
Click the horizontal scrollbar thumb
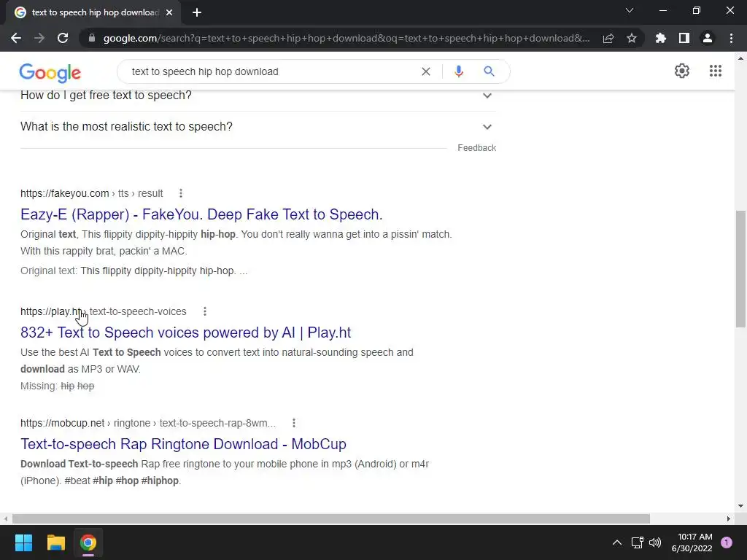(331, 518)
